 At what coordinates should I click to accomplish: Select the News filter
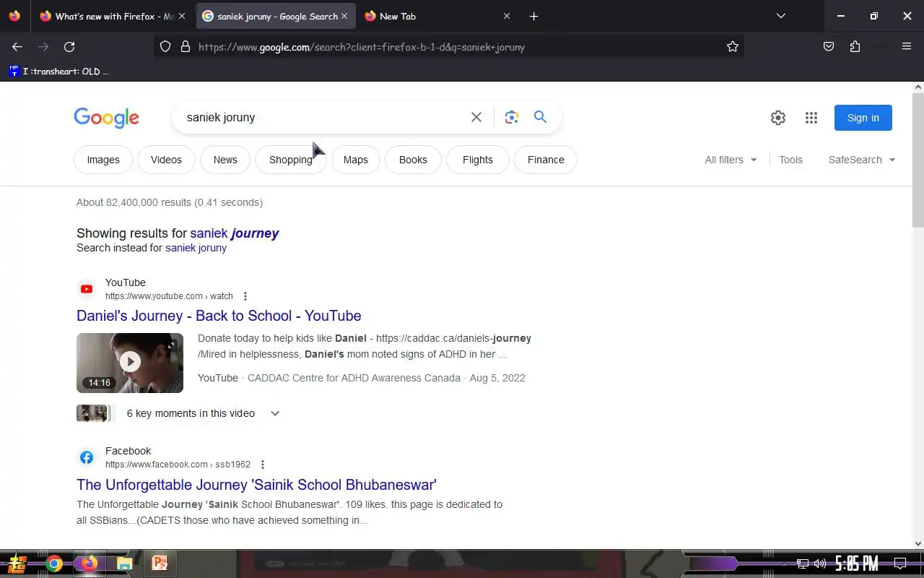pyautogui.click(x=225, y=160)
